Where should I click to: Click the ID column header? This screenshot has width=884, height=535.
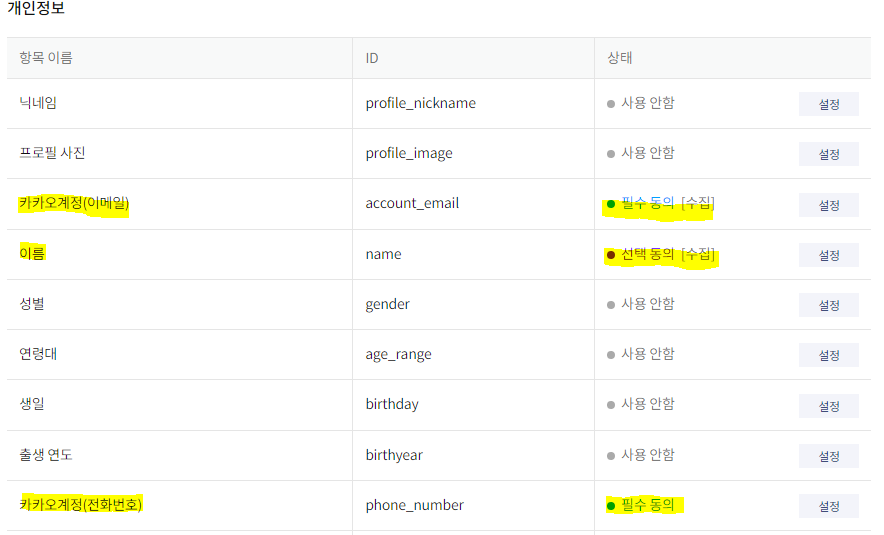tap(372, 58)
